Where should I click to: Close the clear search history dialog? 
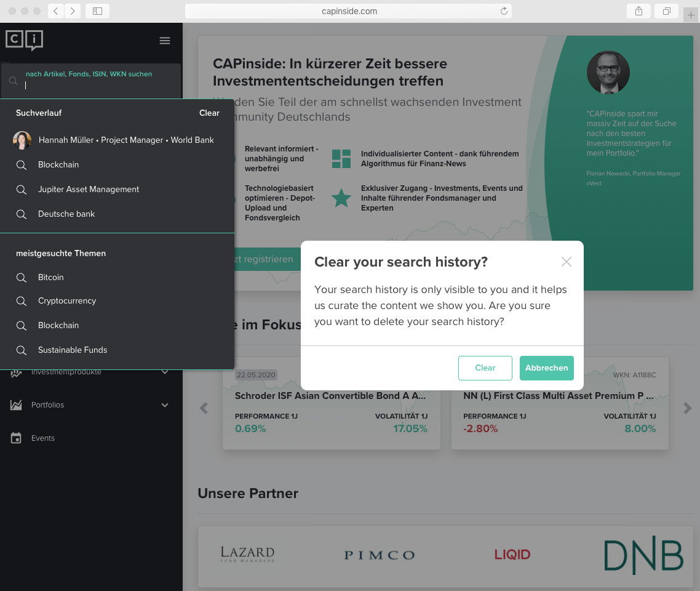[566, 262]
